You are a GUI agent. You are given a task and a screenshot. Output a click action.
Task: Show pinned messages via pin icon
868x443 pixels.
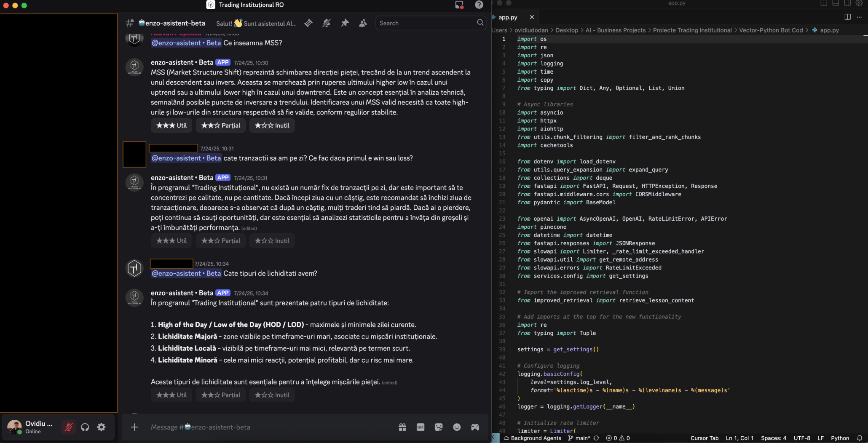pos(345,23)
